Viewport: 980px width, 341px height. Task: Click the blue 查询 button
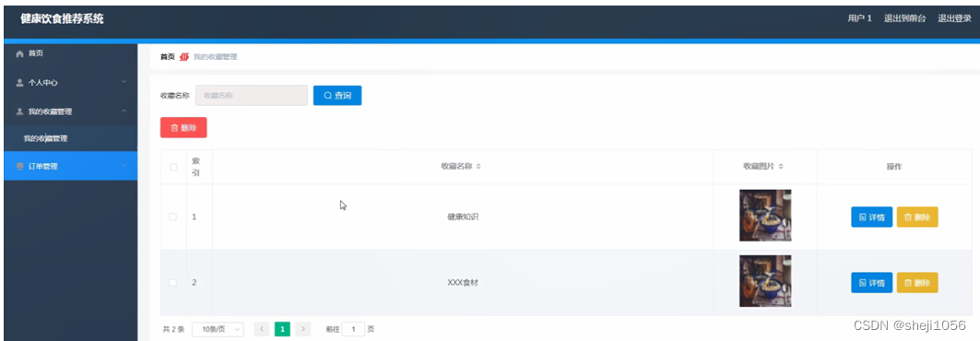tap(337, 96)
